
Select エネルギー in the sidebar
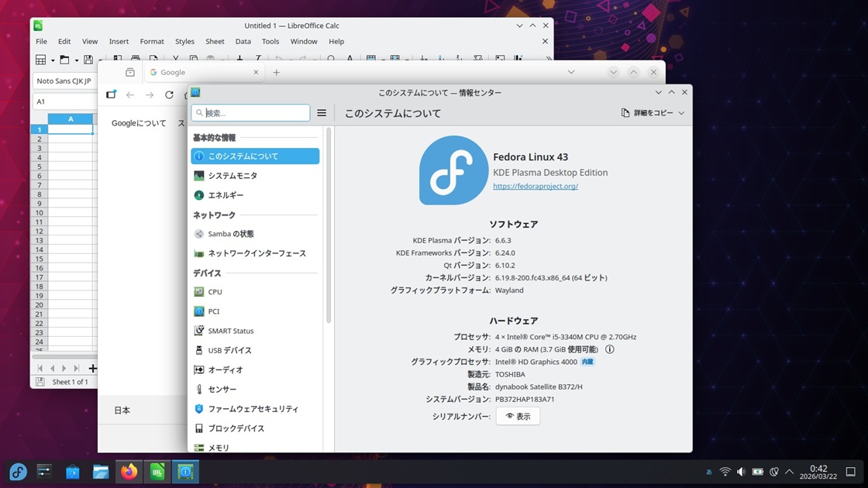coord(225,195)
